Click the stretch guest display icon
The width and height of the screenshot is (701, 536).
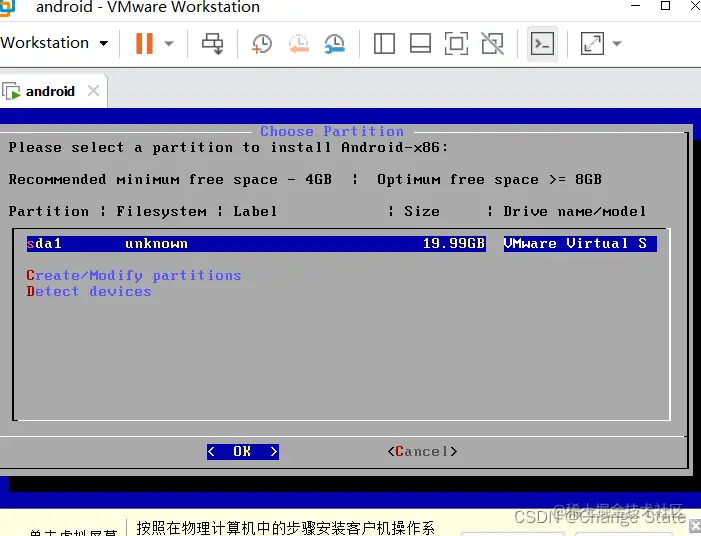(x=592, y=43)
